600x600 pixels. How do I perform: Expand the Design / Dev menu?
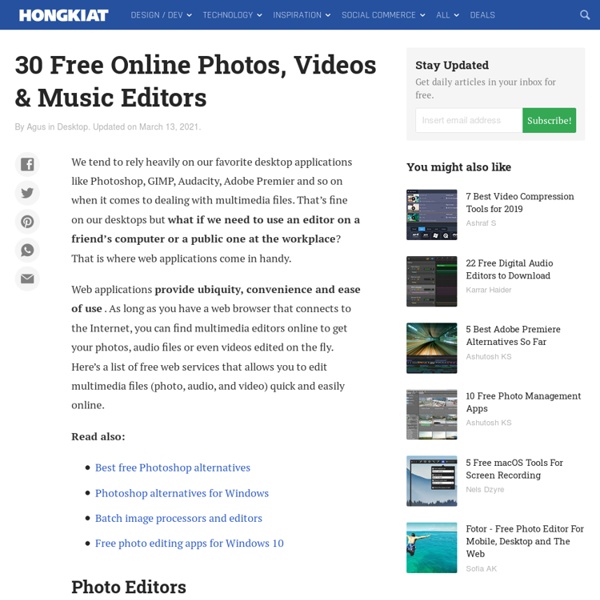161,15
